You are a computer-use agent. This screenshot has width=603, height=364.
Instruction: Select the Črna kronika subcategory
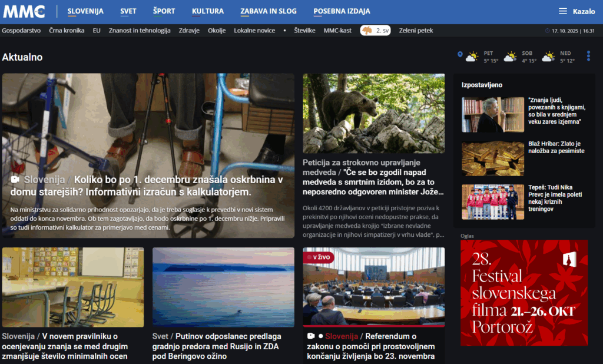click(x=67, y=31)
